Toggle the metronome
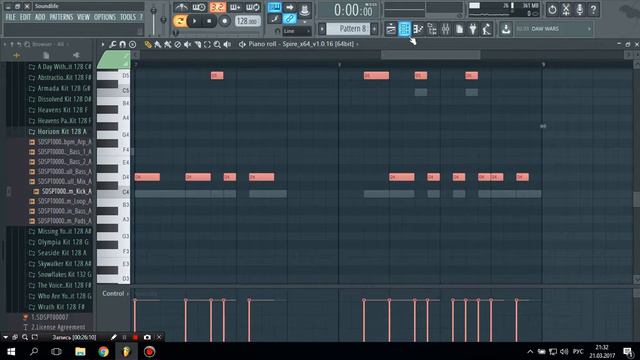The width and height of the screenshot is (640, 360). click(181, 7)
